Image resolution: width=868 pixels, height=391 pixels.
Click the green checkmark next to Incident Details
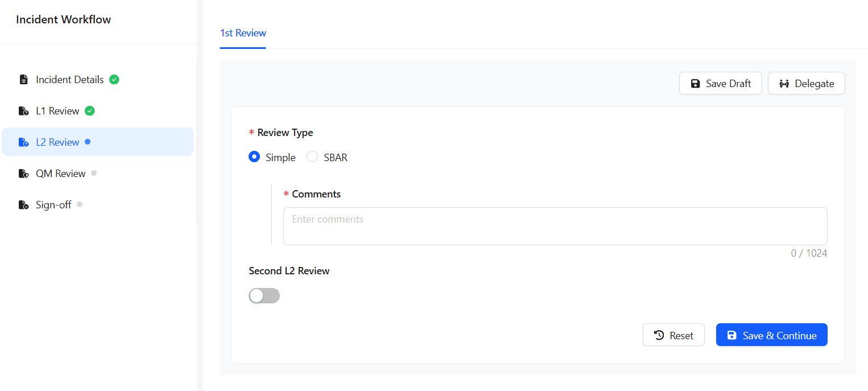click(114, 79)
